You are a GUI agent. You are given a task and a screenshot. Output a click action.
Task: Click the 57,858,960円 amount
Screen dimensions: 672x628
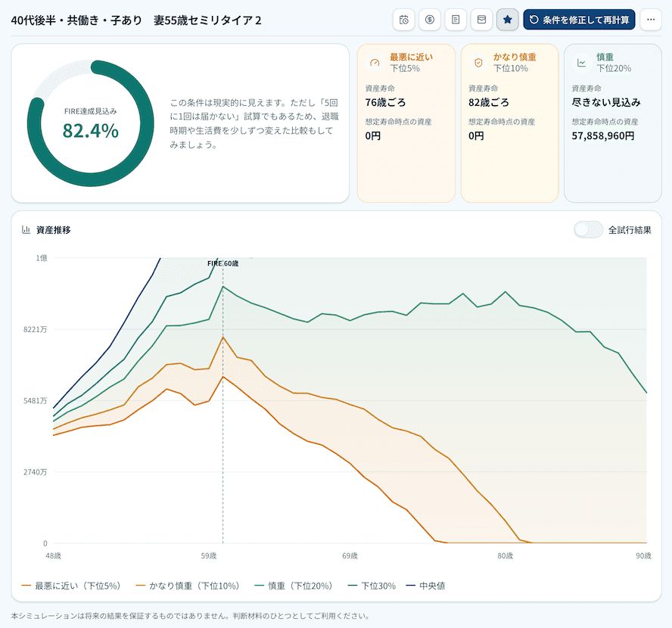tap(603, 135)
